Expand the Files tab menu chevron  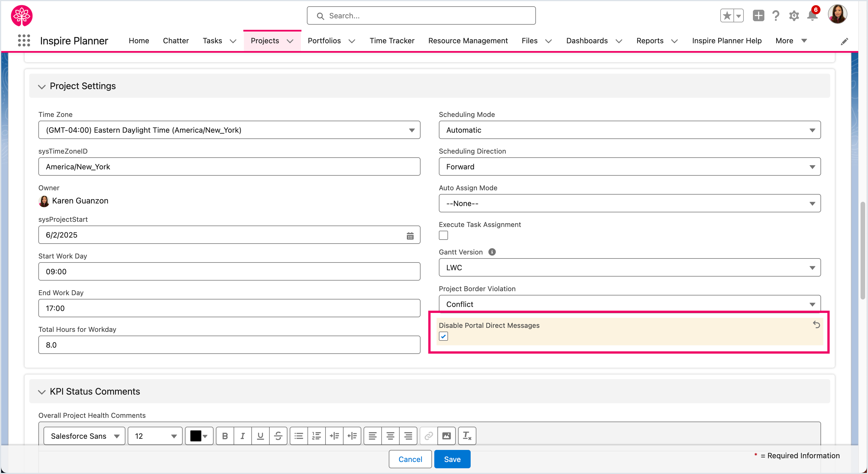[x=549, y=41]
